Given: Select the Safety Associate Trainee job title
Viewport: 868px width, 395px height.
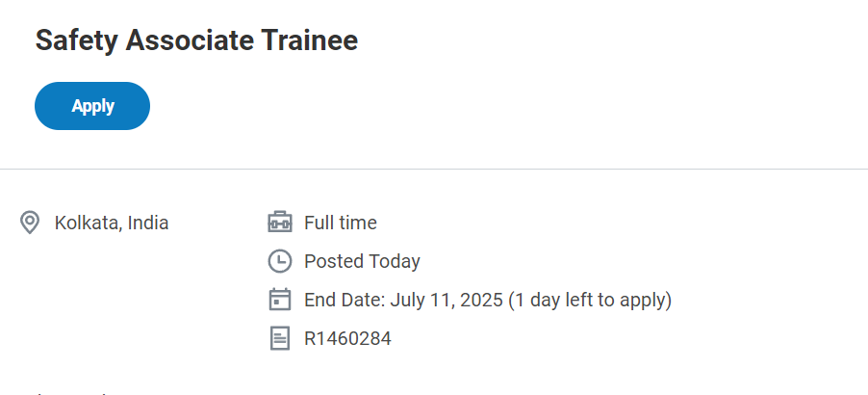Looking at the screenshot, I should (x=196, y=40).
